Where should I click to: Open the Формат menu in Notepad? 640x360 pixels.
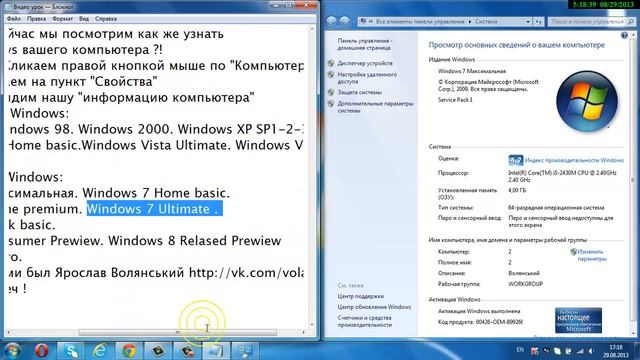point(62,19)
